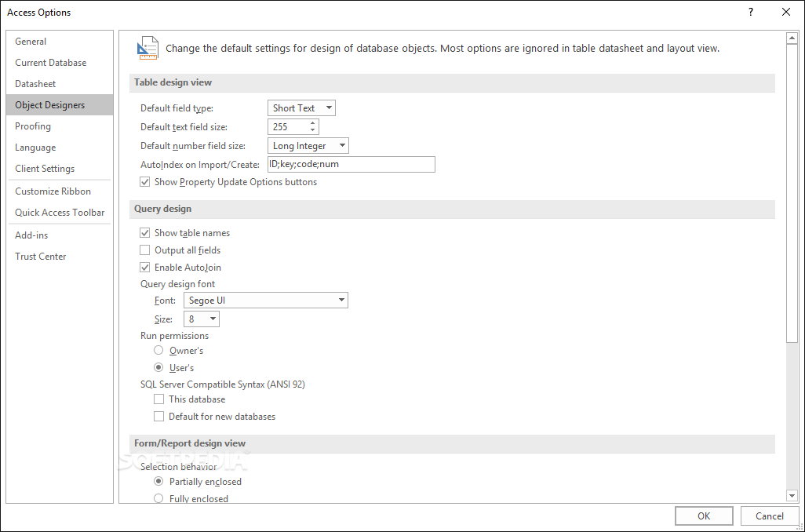Open the query font Size dropdown
This screenshot has height=532, width=805.
coord(201,319)
